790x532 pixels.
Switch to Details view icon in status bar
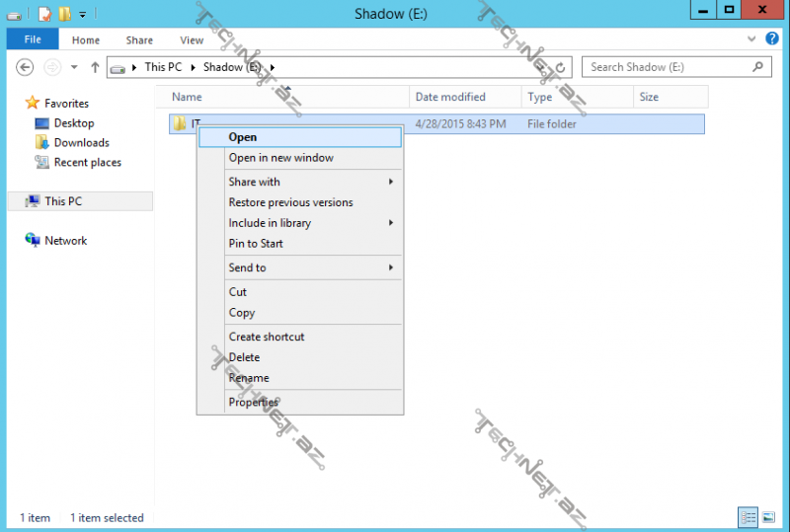coord(748,517)
